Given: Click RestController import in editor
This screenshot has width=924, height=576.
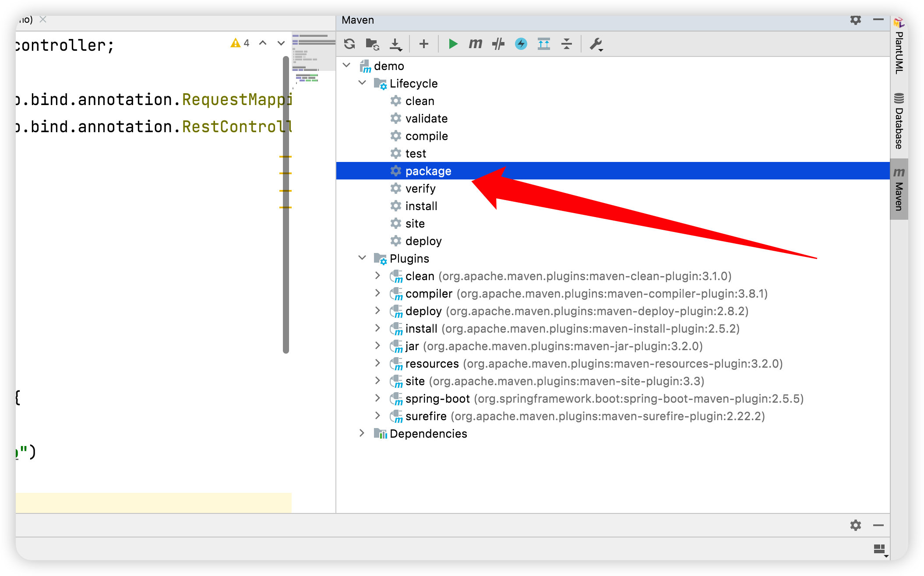Looking at the screenshot, I should click(x=237, y=127).
